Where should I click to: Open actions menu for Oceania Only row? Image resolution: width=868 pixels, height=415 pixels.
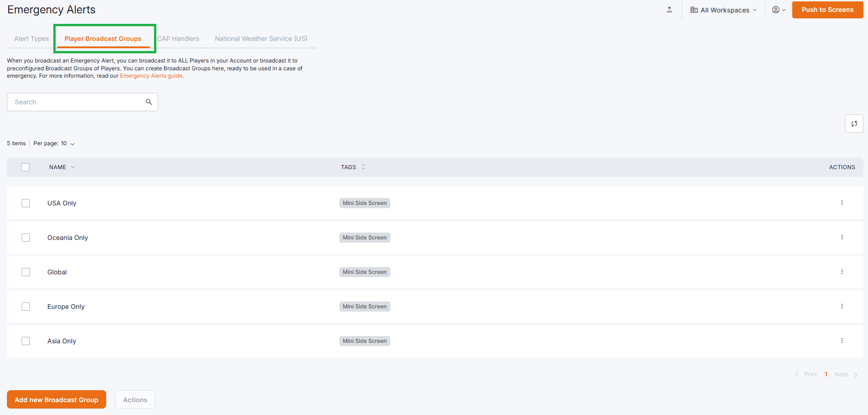pos(842,237)
